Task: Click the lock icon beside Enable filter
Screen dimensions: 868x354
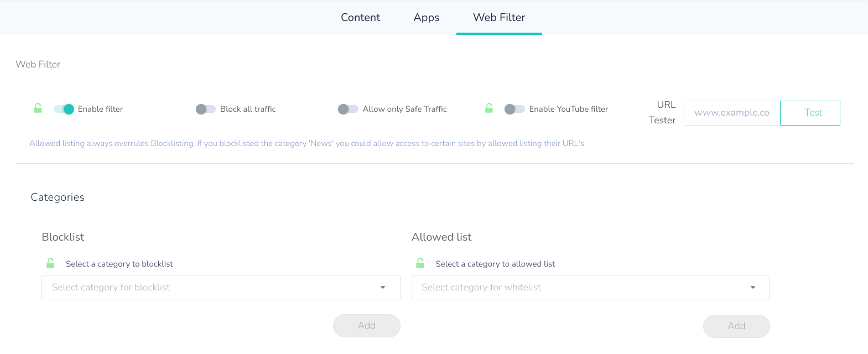Action: pyautogui.click(x=38, y=108)
